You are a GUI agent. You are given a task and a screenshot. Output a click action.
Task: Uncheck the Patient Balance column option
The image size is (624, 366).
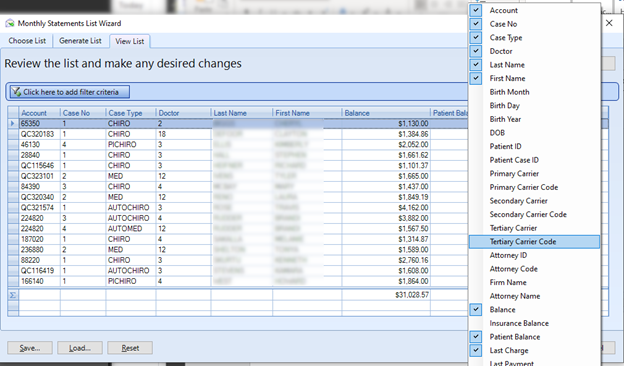pyautogui.click(x=476, y=337)
